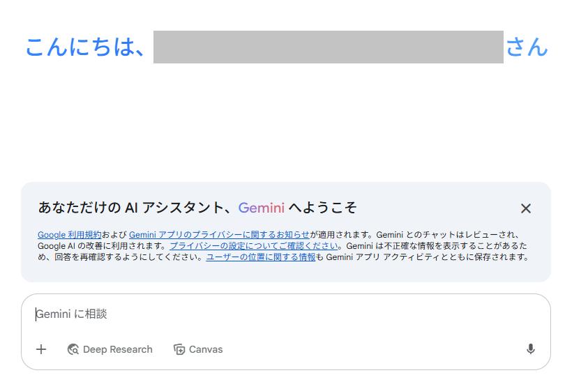The image size is (588, 382).
Task: Open Gemini アプリのプライバシーに関するお知らせ link
Action: (x=220, y=235)
